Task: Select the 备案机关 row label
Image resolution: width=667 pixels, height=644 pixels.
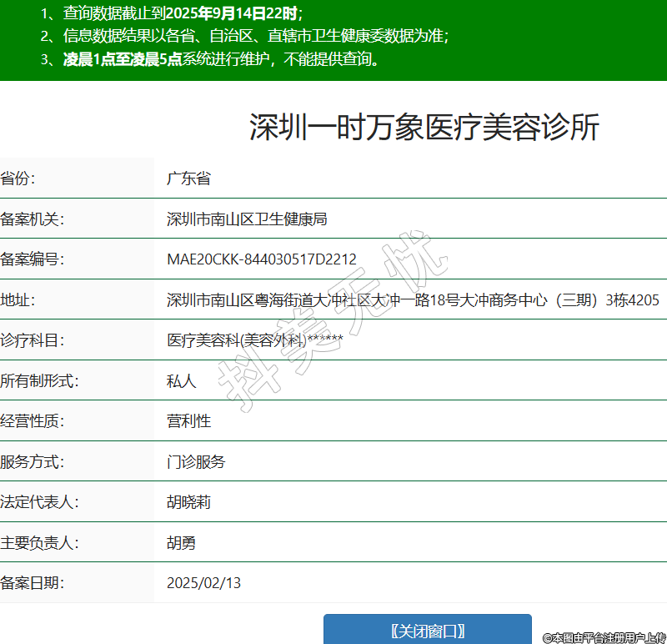Action: click(33, 219)
